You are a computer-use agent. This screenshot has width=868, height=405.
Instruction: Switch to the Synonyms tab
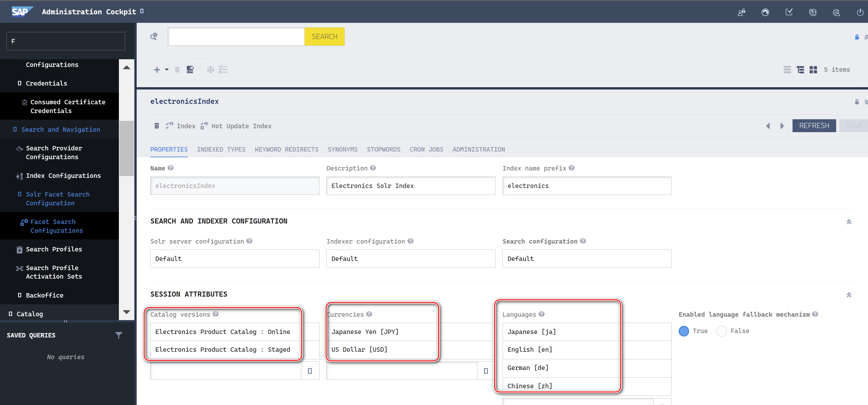point(342,149)
